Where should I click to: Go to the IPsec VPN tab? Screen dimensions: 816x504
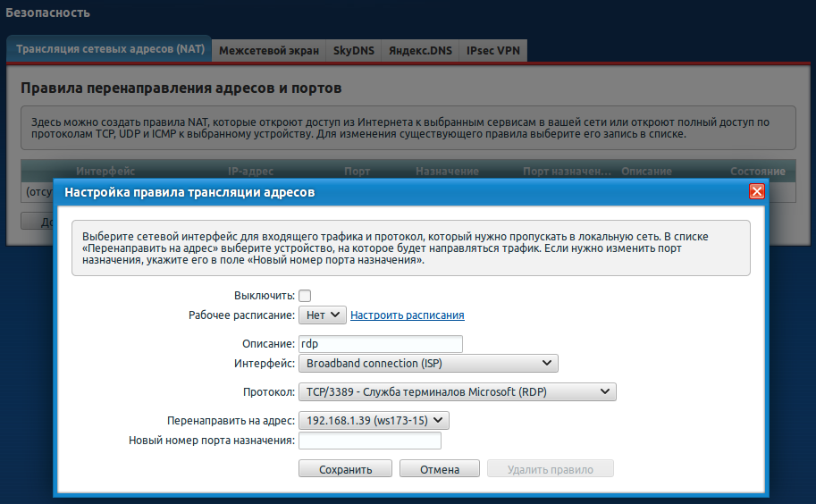coord(493,51)
